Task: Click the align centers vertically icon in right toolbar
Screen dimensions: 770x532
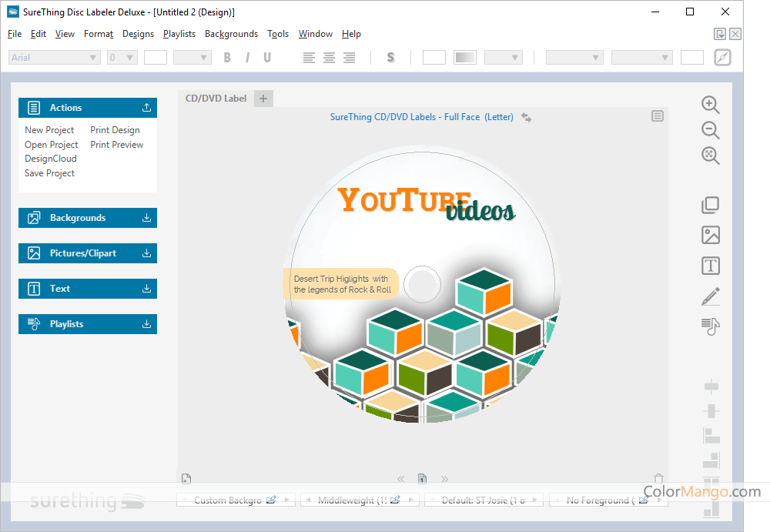Action: 711,410
